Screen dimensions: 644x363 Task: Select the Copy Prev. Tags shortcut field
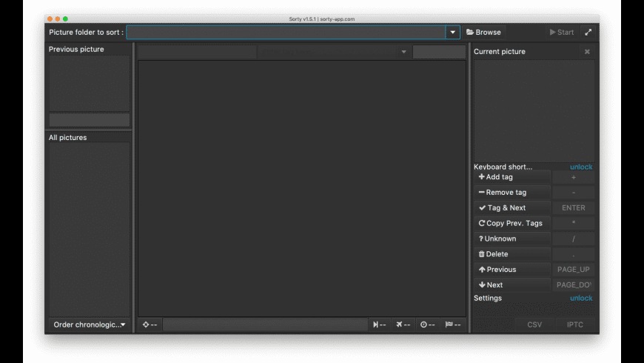[574, 223]
